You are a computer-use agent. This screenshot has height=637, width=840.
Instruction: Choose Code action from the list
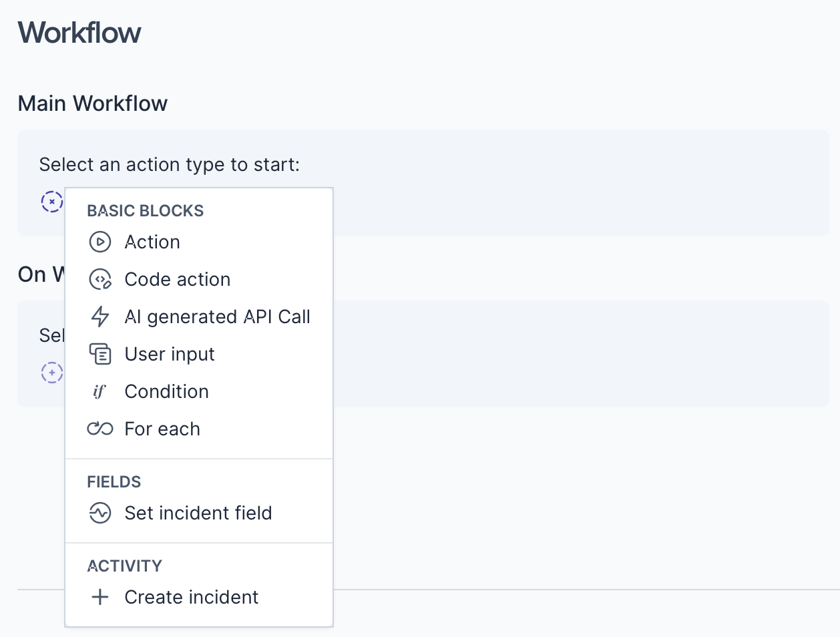tap(178, 279)
